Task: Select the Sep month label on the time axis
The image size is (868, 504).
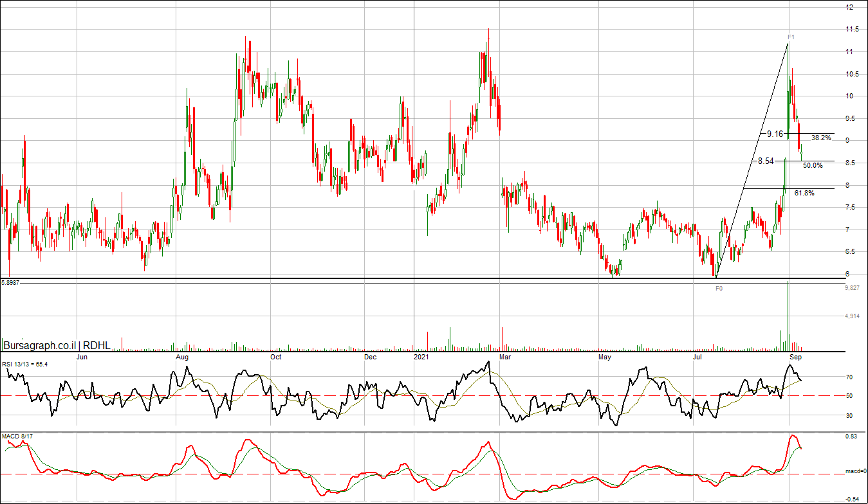Action: coord(795,355)
